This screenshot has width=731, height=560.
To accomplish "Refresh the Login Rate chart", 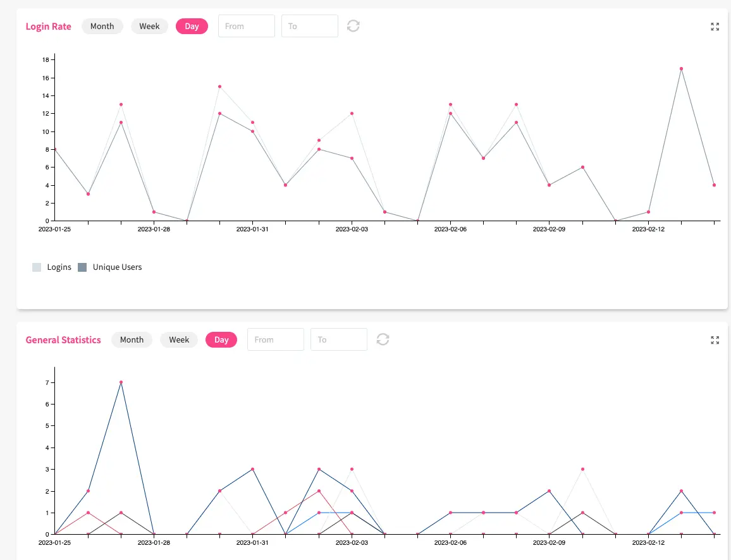I will 353,26.
